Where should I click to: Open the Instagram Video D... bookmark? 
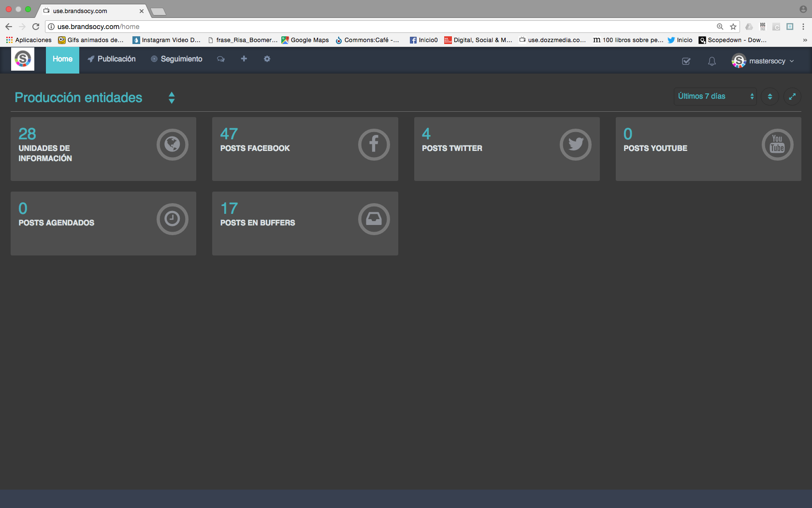(167, 40)
